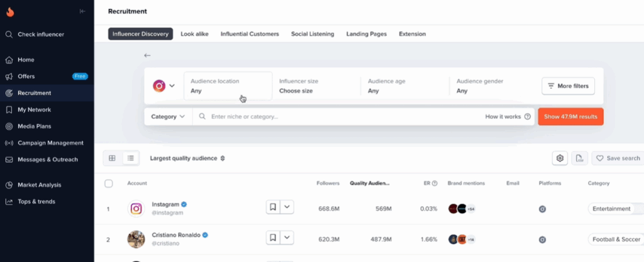
Task: Click the ER info help icon
Action: [435, 183]
